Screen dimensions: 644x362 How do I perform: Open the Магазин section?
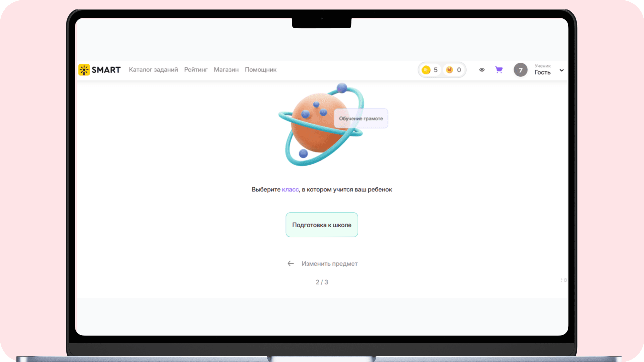point(226,70)
